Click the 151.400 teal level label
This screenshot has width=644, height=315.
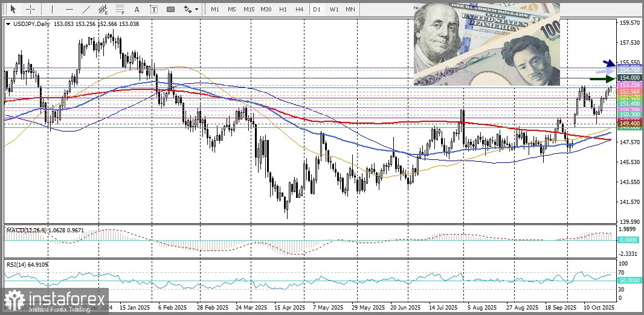pos(630,104)
